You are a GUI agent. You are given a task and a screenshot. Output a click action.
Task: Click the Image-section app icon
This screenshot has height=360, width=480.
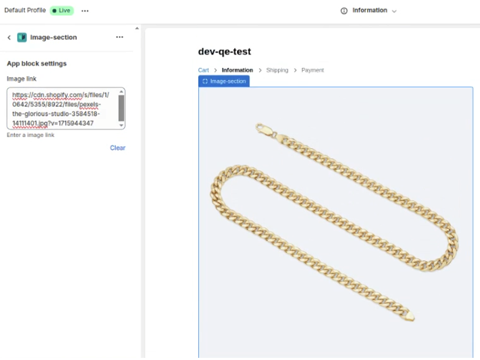pos(22,37)
